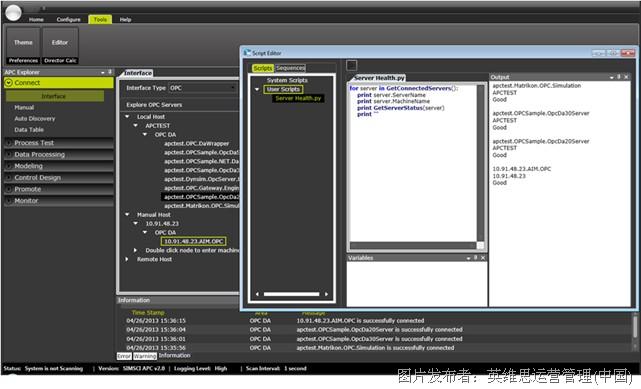This screenshot has width=641, height=389.
Task: Click the code editor horizontal scrollbar
Action: coord(413,246)
